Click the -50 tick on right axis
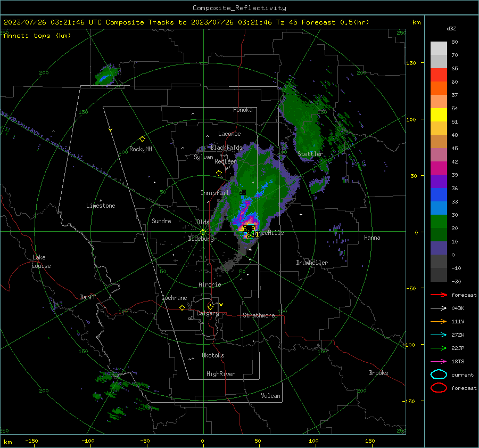 (x=410, y=288)
